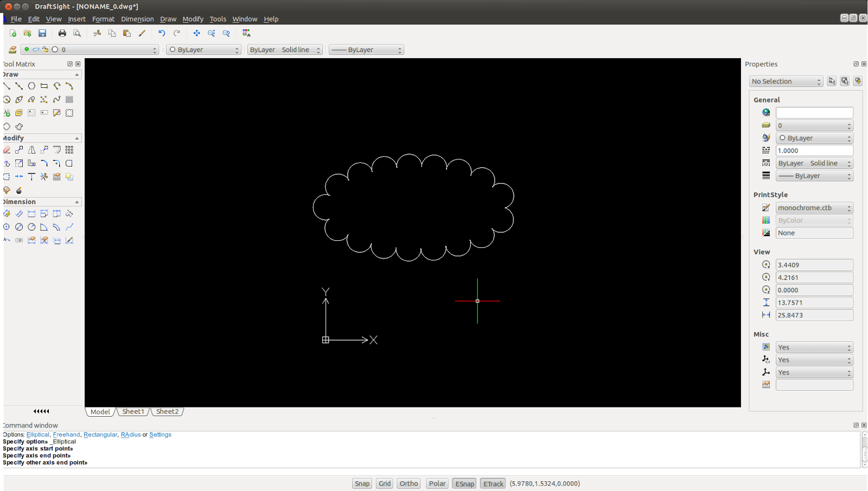This screenshot has height=491, width=868.
Task: Select the Rectangle draw tool
Action: [44, 86]
